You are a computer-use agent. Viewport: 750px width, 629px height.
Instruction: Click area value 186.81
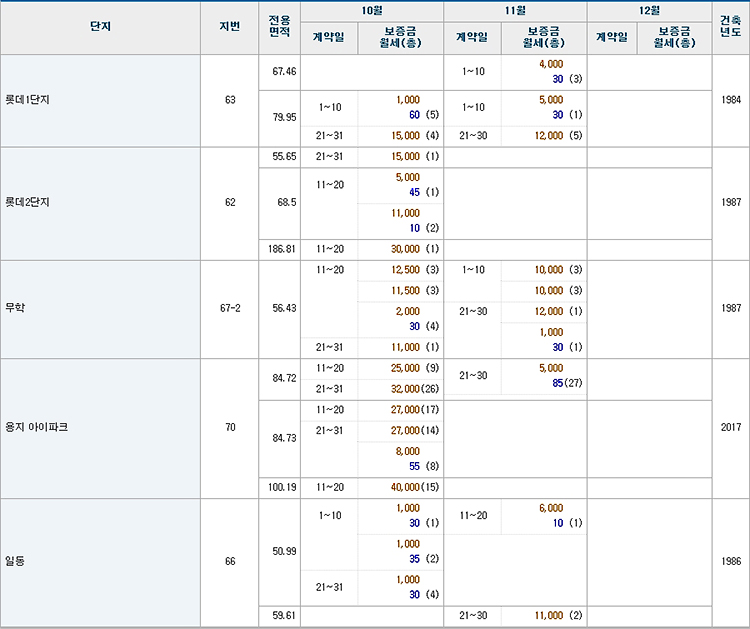click(x=282, y=249)
